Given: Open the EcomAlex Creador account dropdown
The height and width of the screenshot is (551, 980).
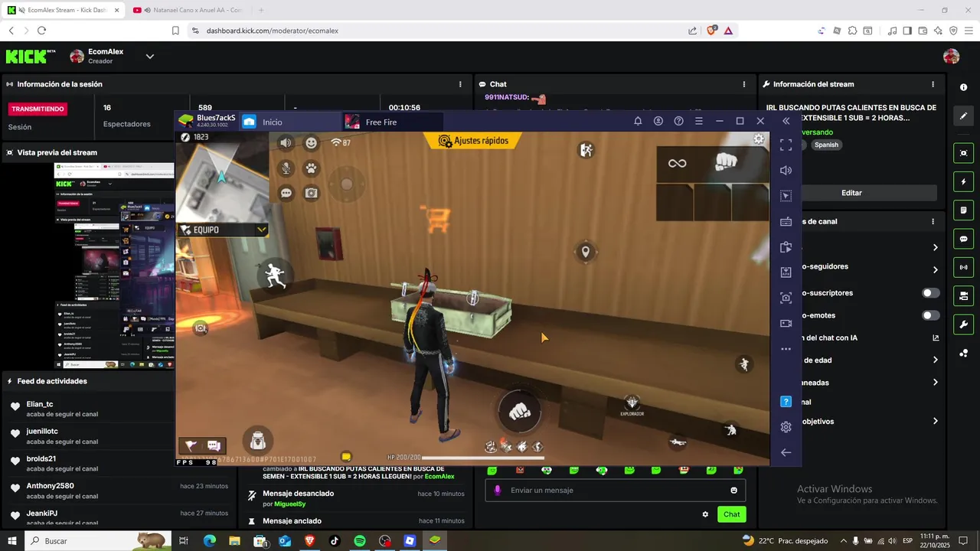Looking at the screenshot, I should click(x=150, y=57).
